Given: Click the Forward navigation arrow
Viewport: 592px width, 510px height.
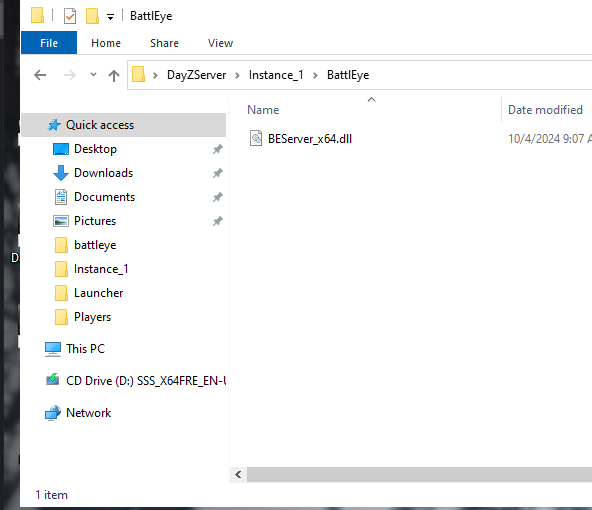Looking at the screenshot, I should pos(69,75).
